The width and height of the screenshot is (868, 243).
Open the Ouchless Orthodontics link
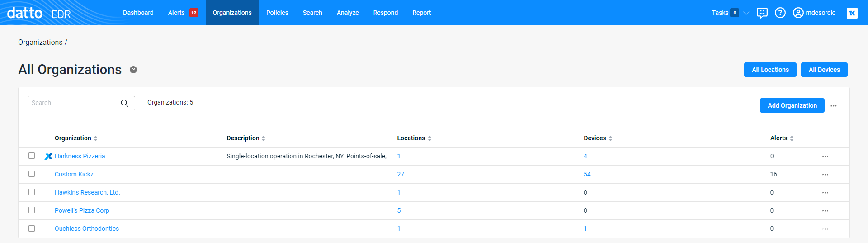click(87, 229)
